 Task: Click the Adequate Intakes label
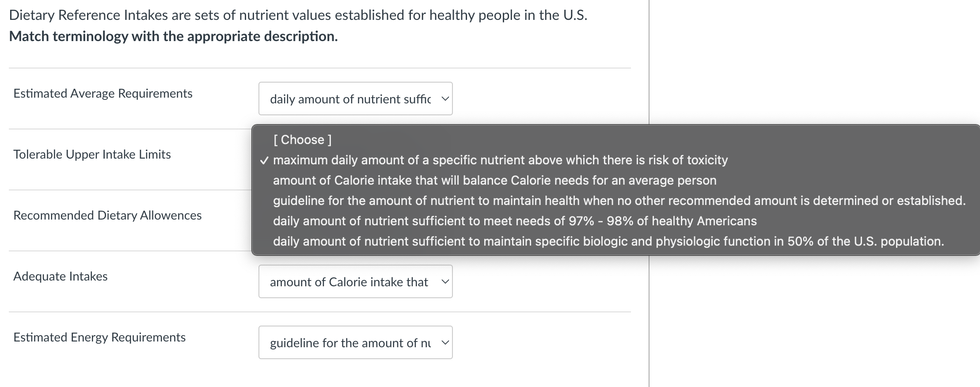tap(60, 276)
